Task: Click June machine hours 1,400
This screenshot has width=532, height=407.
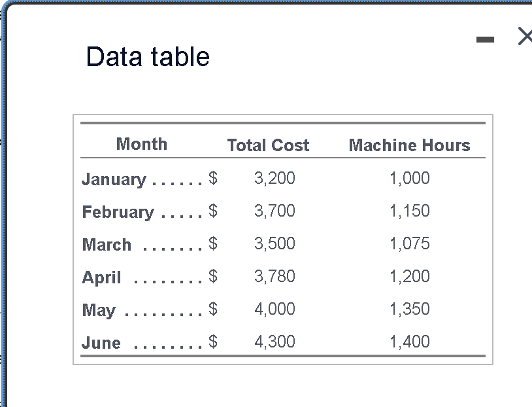Action: pos(410,341)
